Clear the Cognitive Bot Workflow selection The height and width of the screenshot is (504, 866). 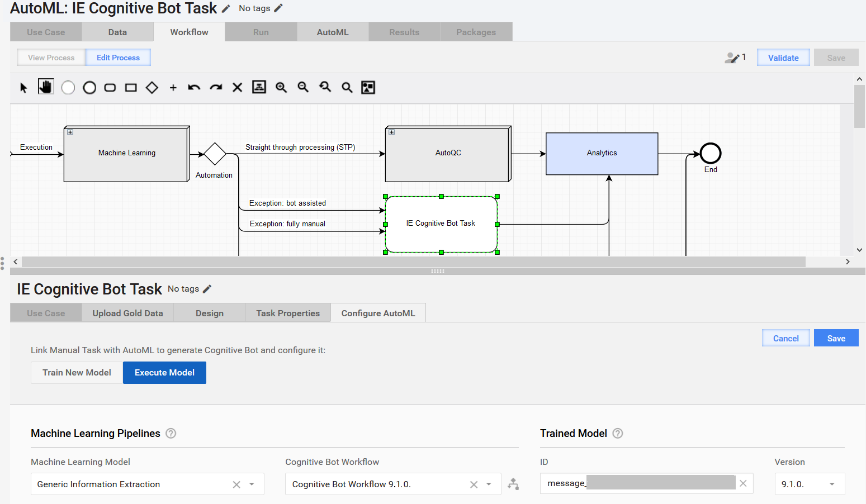click(x=474, y=484)
